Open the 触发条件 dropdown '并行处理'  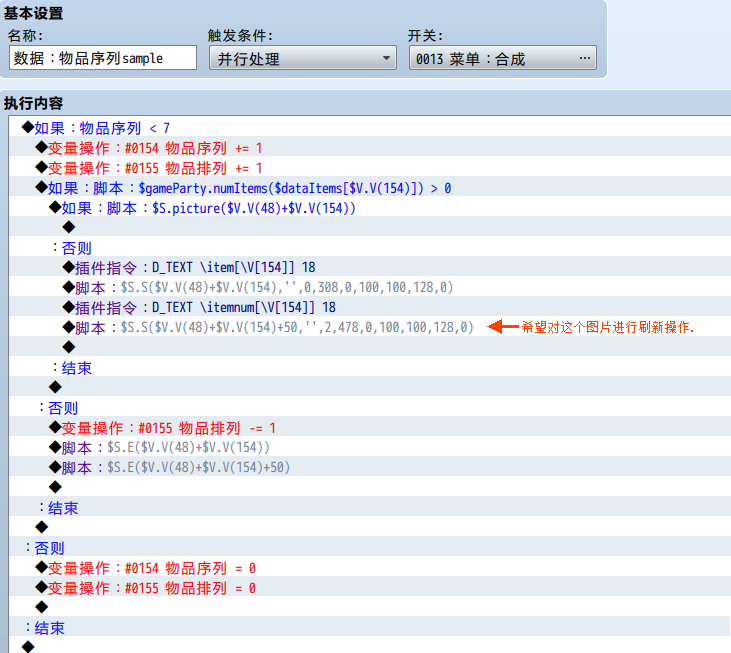coord(303,58)
